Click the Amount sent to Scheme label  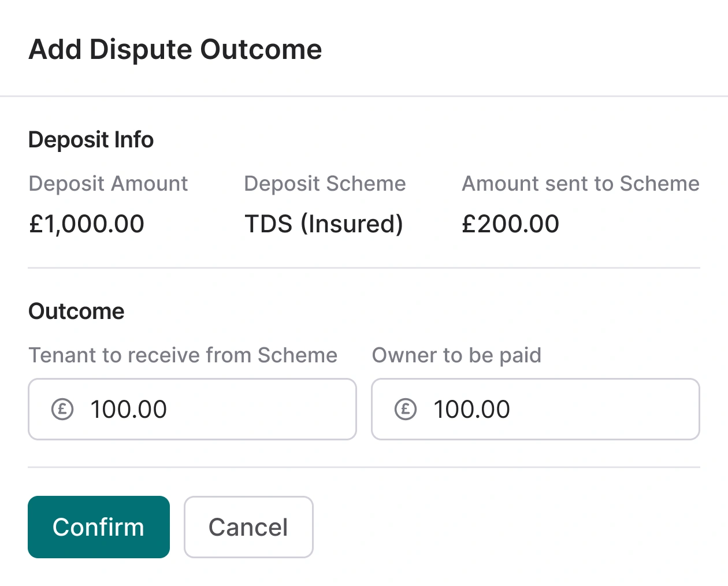(580, 183)
